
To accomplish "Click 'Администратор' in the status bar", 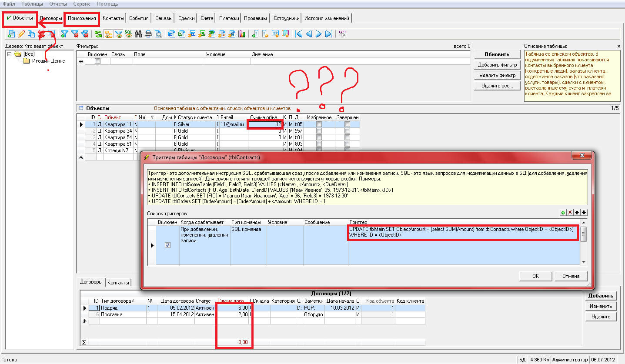I will point(569,360).
